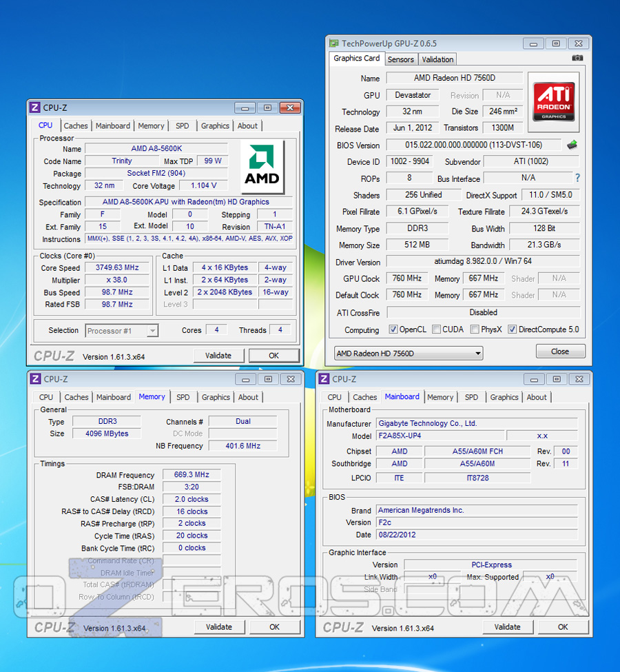
Task: Open SPD tab in the CPU-Z Memory window
Action: 183,397
